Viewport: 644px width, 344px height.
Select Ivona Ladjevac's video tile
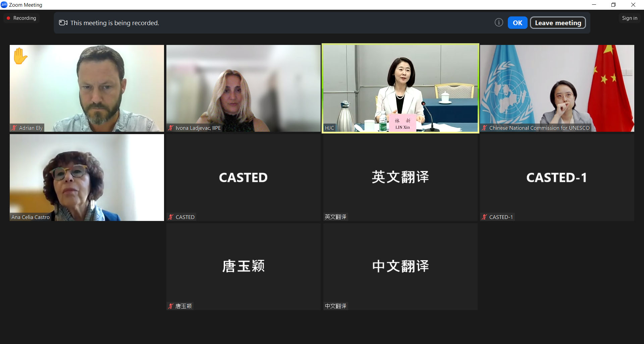pos(244,88)
